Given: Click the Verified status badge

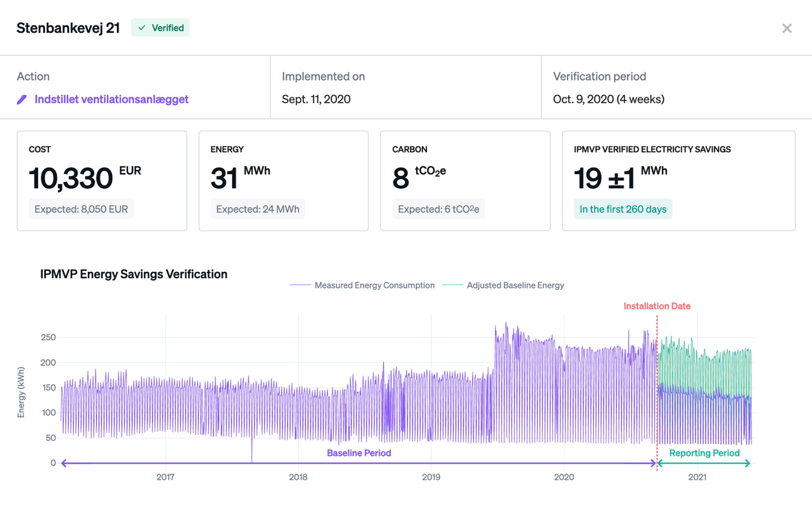Looking at the screenshot, I should (160, 28).
